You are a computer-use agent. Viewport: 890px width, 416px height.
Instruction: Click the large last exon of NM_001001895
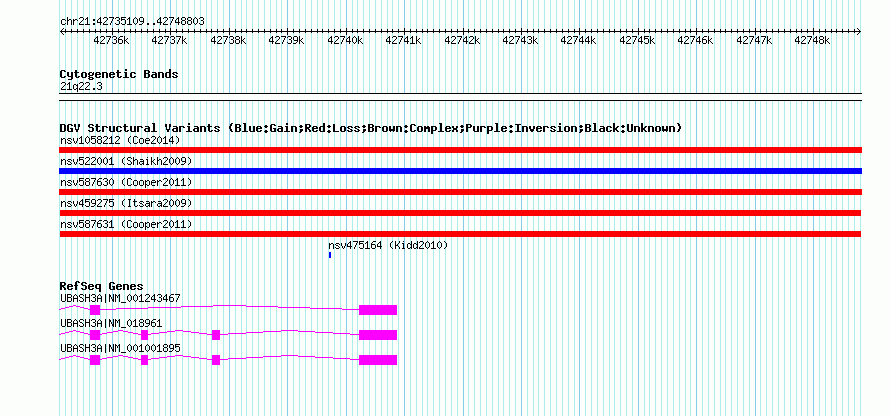378,360
